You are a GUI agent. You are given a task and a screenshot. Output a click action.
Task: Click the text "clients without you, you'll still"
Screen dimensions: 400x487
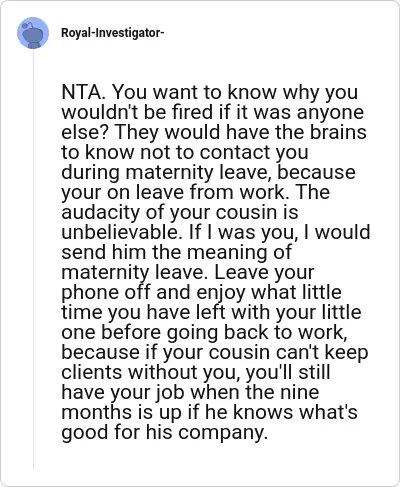(196, 372)
